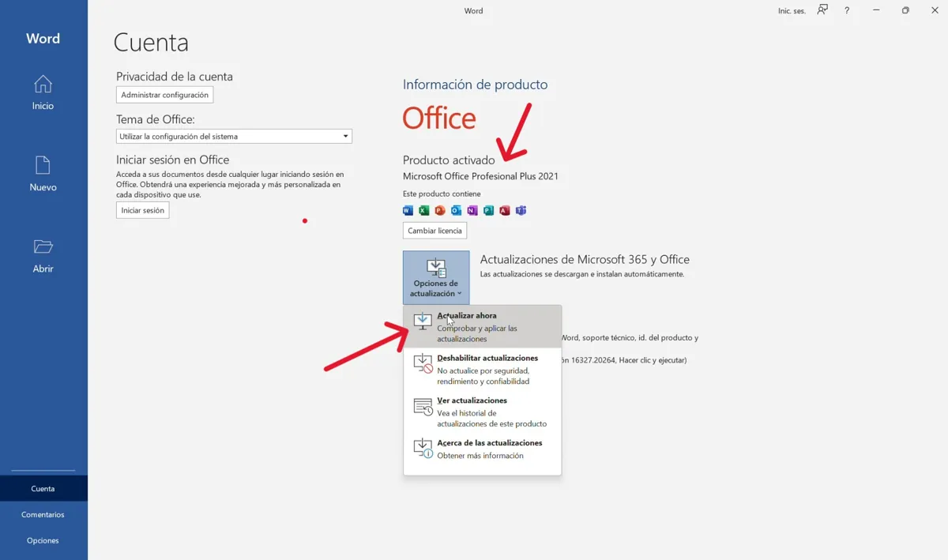Viewport: 948px width, 560px height.
Task: Click the feedback person icon in title bar
Action: click(822, 10)
